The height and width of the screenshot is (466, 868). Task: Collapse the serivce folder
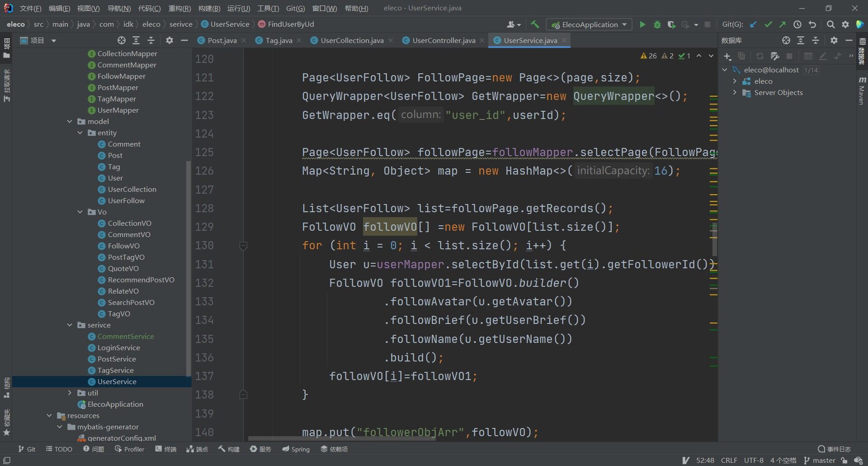point(70,325)
